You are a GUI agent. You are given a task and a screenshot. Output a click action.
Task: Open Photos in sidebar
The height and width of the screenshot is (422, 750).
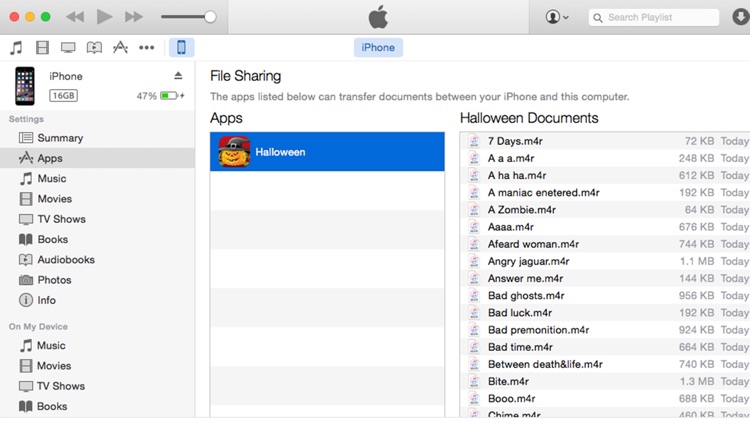coord(97,280)
